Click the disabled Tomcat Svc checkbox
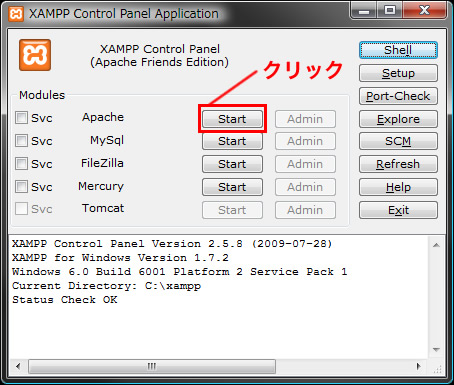 click(21, 209)
